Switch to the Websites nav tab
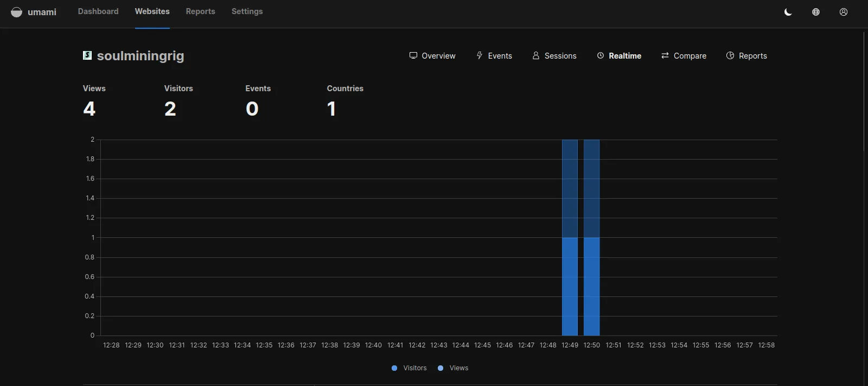The height and width of the screenshot is (386, 868). click(x=152, y=11)
